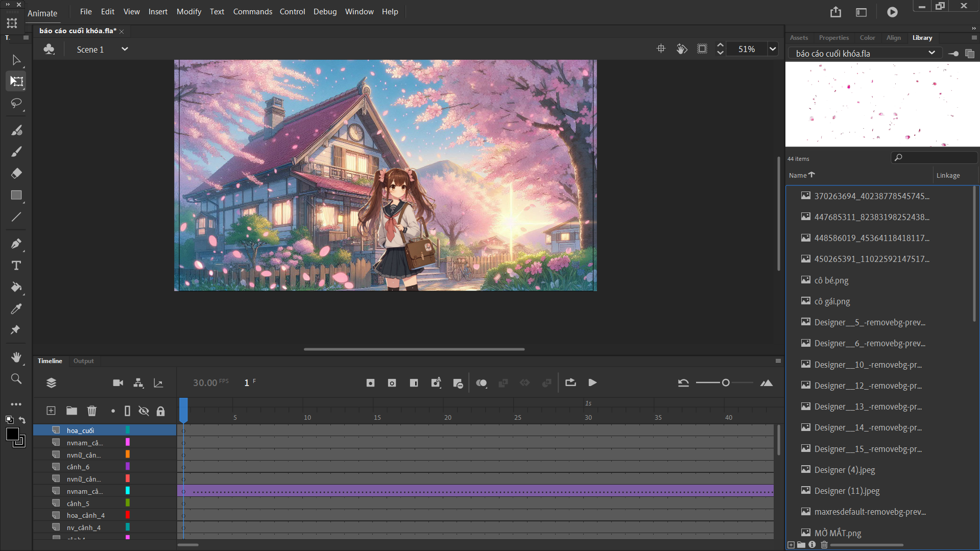Select the Free Transform tool
980x551 pixels.
(x=16, y=81)
